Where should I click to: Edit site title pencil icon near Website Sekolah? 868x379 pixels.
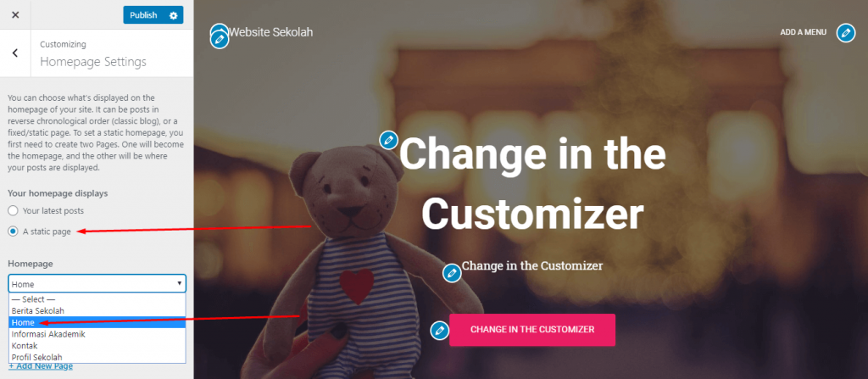pos(220,39)
